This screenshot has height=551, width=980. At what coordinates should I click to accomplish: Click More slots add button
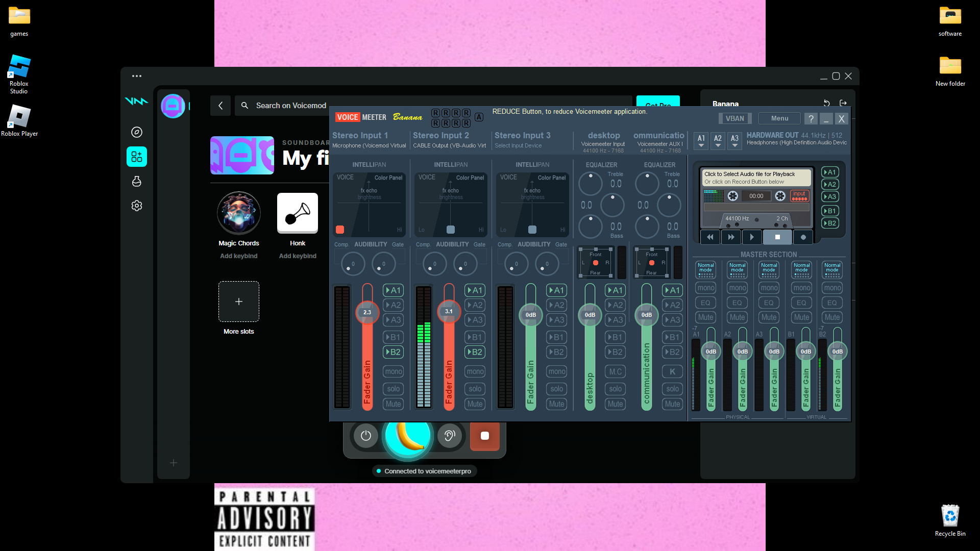(x=239, y=302)
